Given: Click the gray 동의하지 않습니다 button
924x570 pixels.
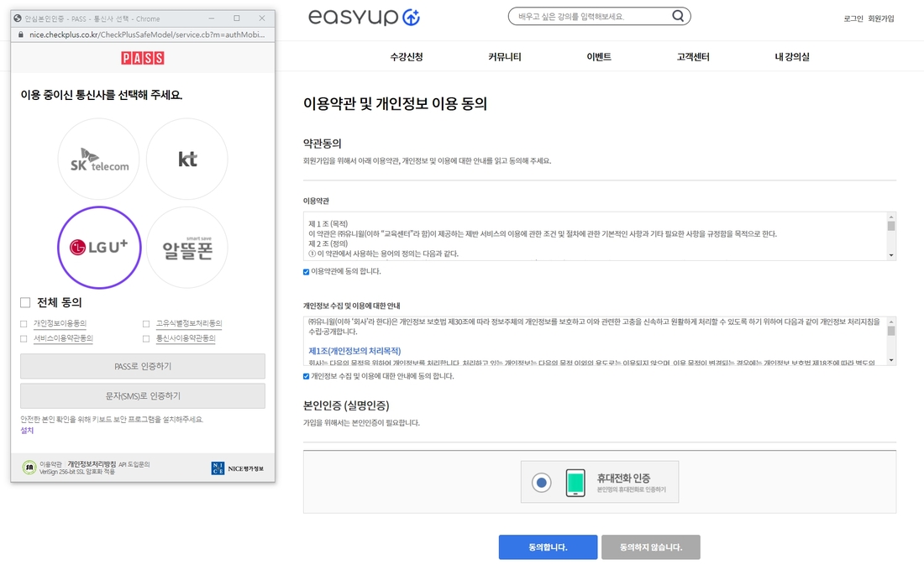Looking at the screenshot, I should coord(650,547).
